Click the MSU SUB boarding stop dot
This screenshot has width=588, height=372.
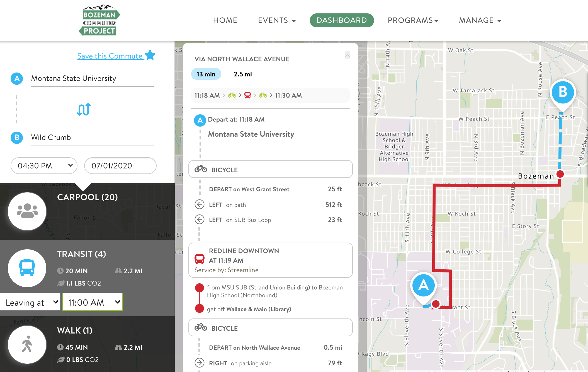pyautogui.click(x=199, y=288)
